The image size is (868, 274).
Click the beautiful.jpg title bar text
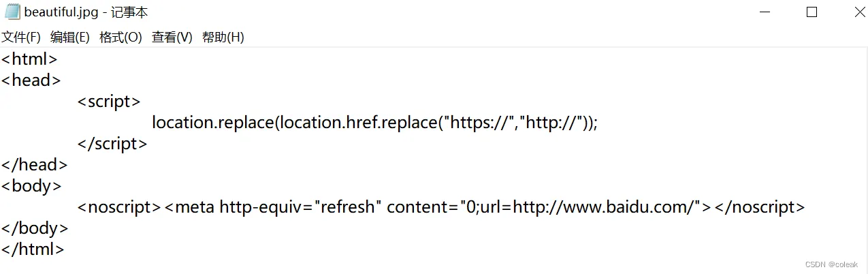[86, 12]
